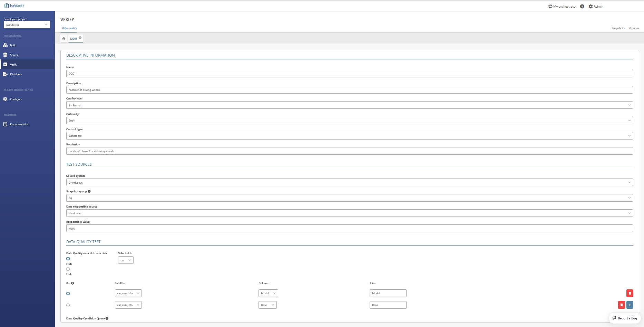Click the Report a Bug button
The height and width of the screenshot is (327, 644).
625,318
